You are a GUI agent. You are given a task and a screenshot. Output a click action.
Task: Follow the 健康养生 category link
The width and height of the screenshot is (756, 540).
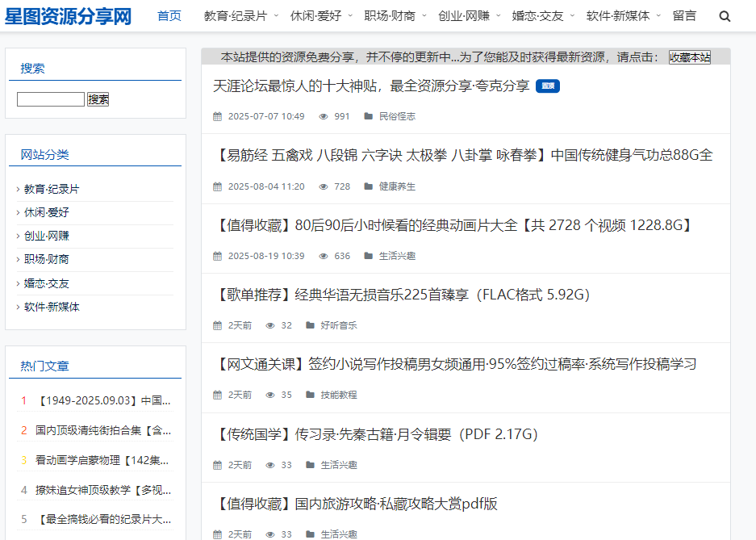click(399, 186)
